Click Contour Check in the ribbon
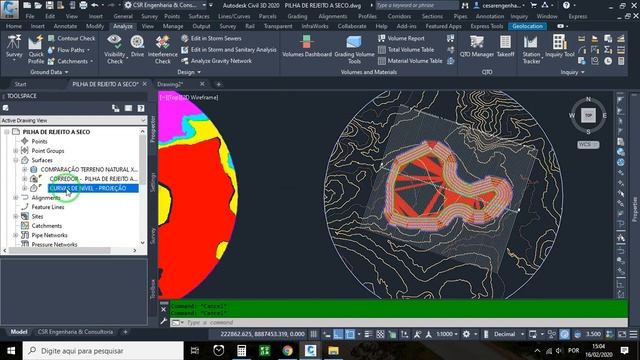640x360 pixels. pos(71,38)
